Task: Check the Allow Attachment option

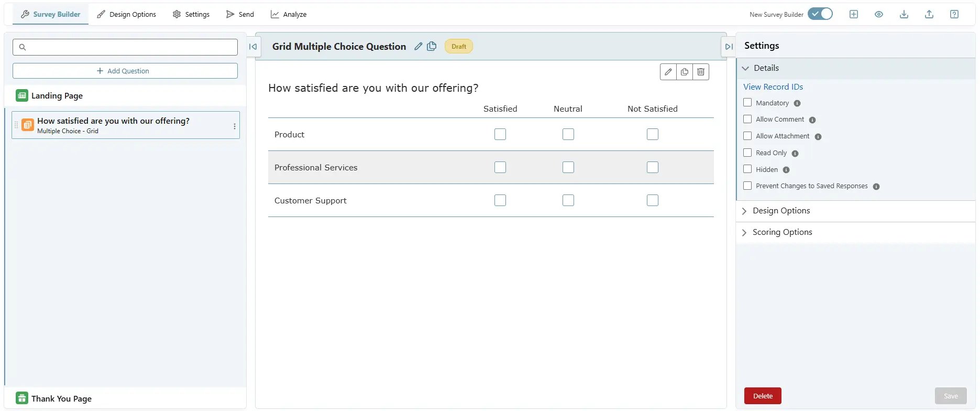Action: [747, 136]
